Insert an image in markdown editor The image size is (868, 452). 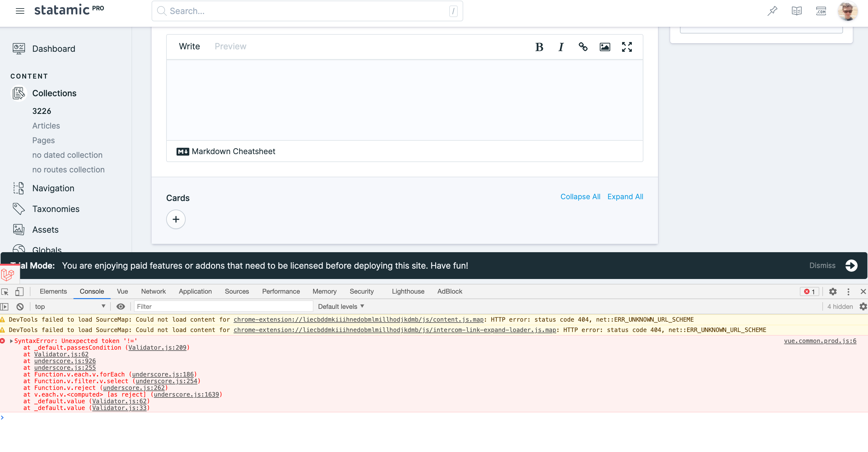click(605, 47)
